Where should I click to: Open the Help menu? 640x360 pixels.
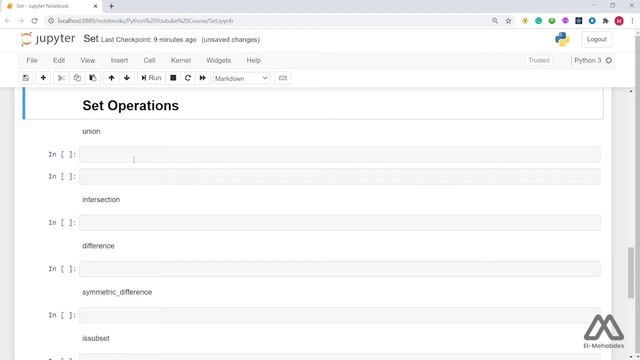pyautogui.click(x=253, y=60)
